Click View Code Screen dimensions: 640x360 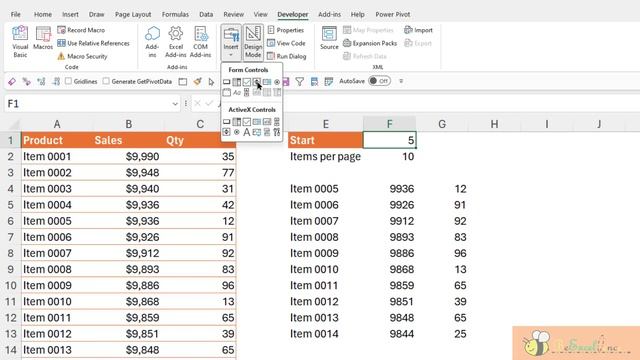(x=286, y=43)
